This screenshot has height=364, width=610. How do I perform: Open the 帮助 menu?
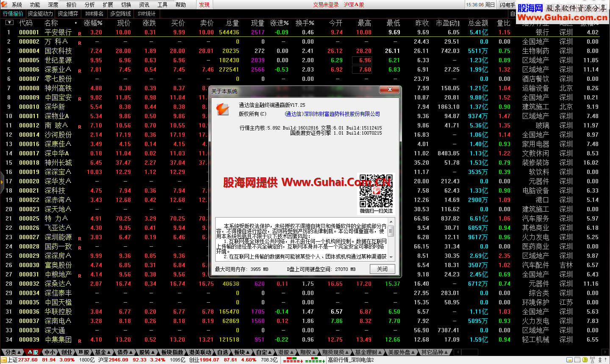(x=181, y=5)
